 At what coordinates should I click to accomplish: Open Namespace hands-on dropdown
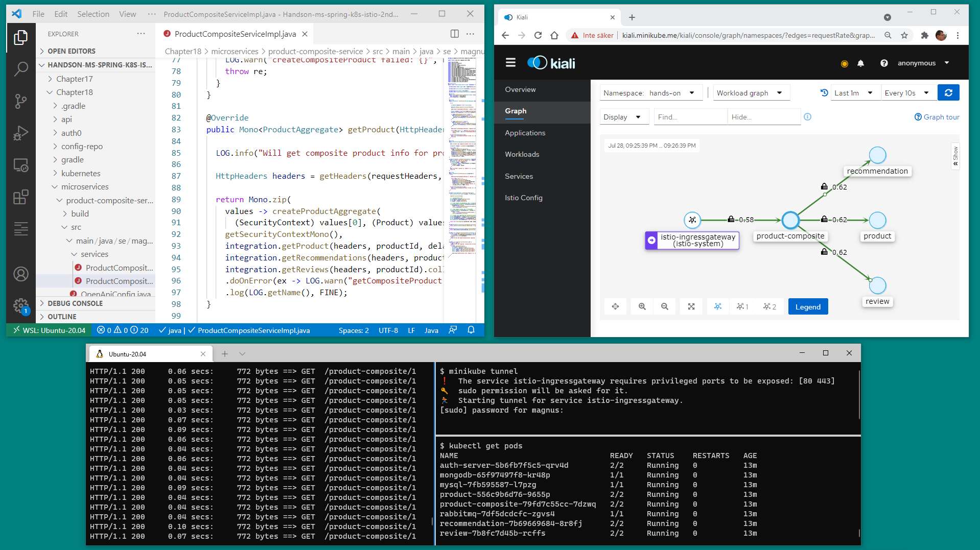coord(651,92)
